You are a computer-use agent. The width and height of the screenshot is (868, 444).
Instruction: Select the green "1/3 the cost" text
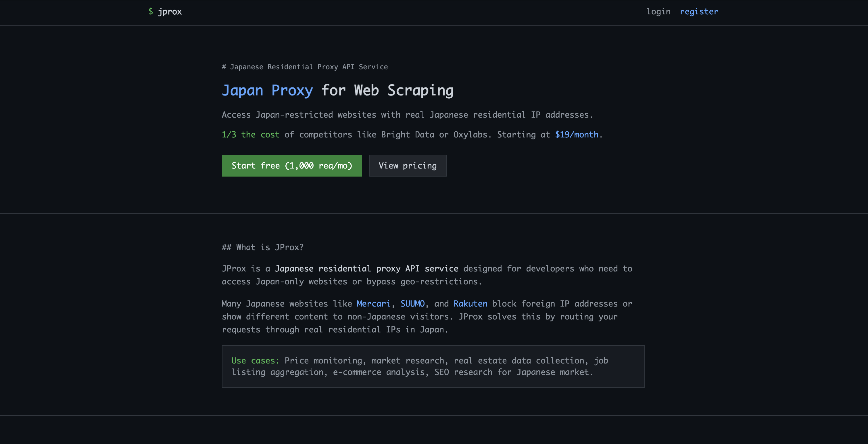pyautogui.click(x=250, y=135)
